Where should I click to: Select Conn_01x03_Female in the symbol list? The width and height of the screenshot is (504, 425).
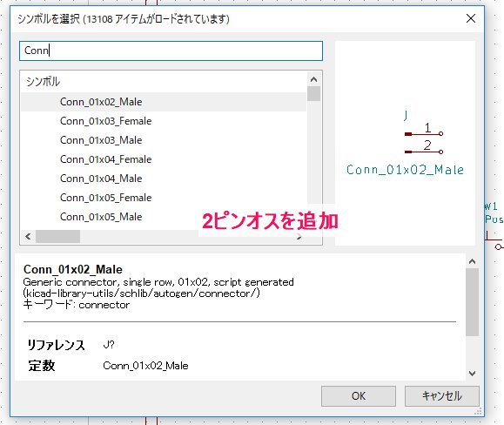click(x=164, y=121)
